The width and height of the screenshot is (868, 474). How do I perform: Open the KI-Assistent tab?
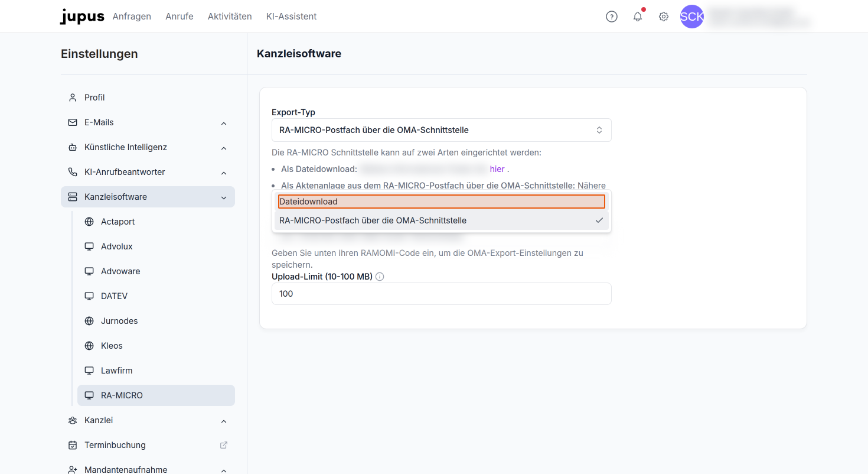[x=292, y=17]
